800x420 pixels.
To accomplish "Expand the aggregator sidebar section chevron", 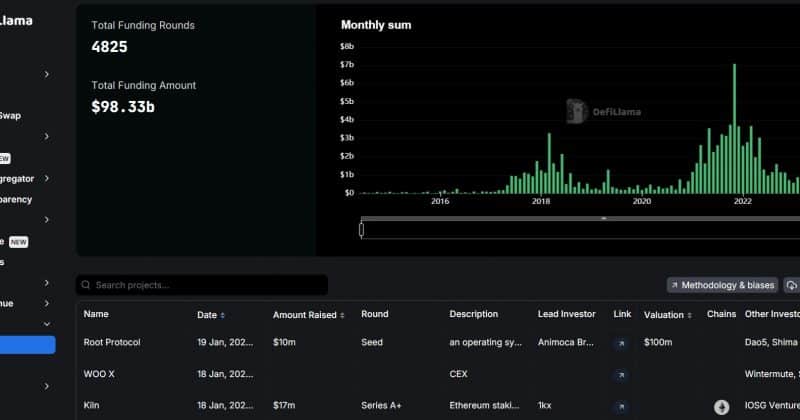I will coord(46,178).
